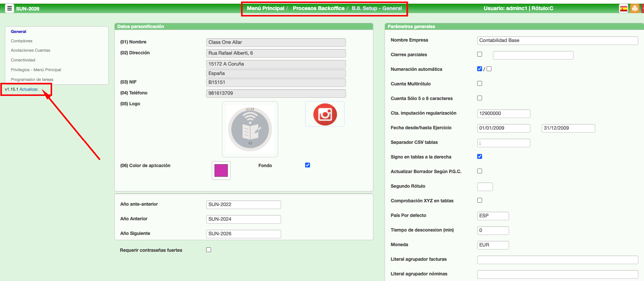This screenshot has height=281, width=644.
Task: Click the red camera logo icon
Action: click(x=325, y=114)
